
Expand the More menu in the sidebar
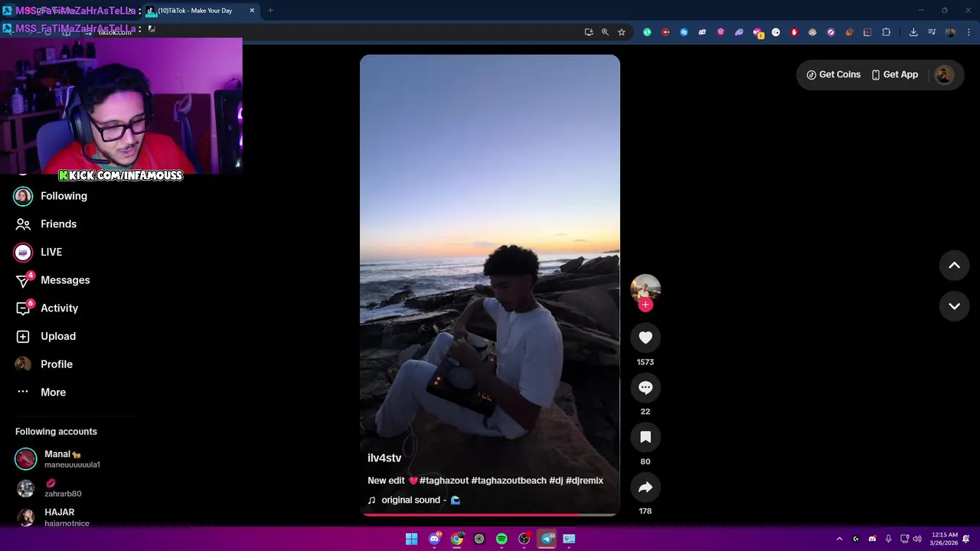[41, 392]
